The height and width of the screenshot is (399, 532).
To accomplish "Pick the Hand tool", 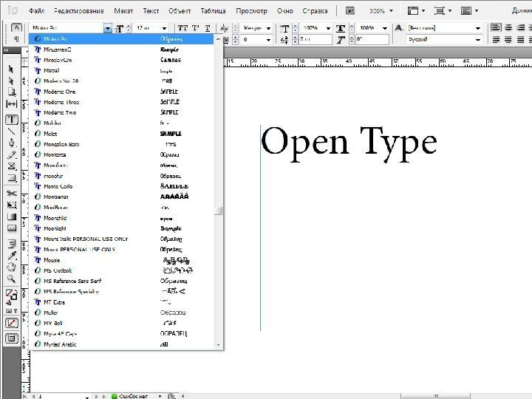I will click(x=12, y=266).
